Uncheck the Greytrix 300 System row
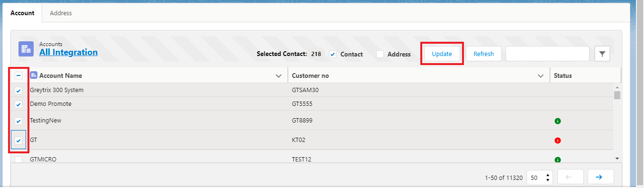The image size is (644, 188). point(18,91)
